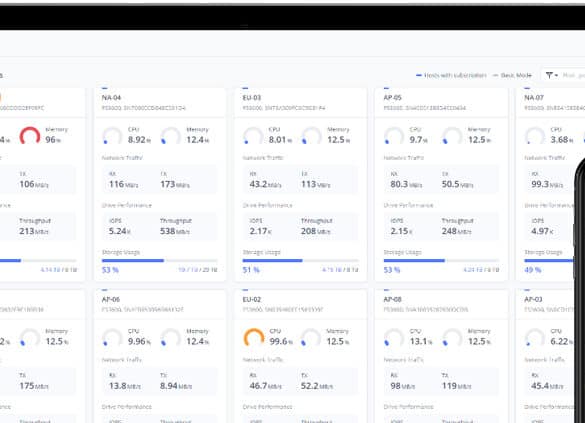Image resolution: width=585 pixels, height=423 pixels.
Task: Select EU-03 TX value 113 MB/s
Action: pos(316,184)
